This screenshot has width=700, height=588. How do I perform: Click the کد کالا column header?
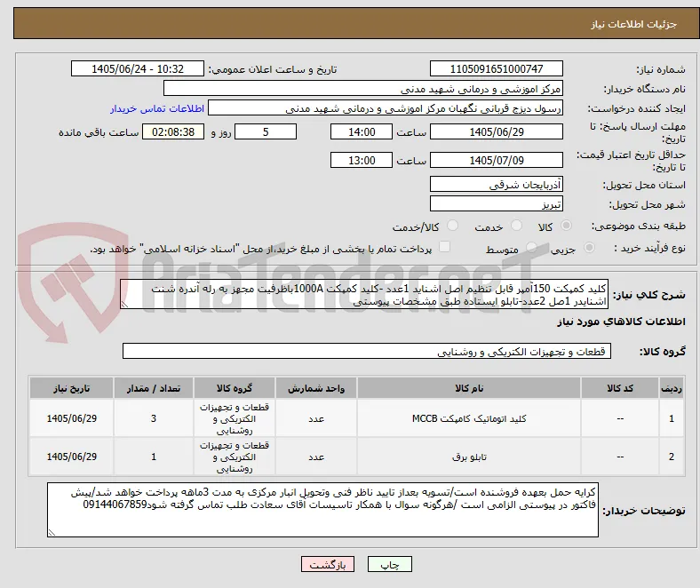[620, 388]
